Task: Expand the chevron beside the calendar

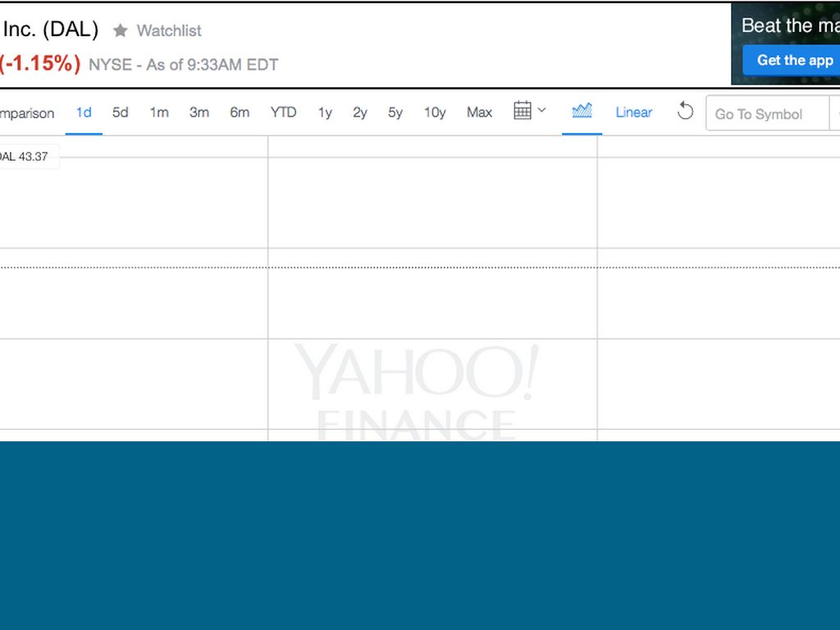Action: click(541, 111)
